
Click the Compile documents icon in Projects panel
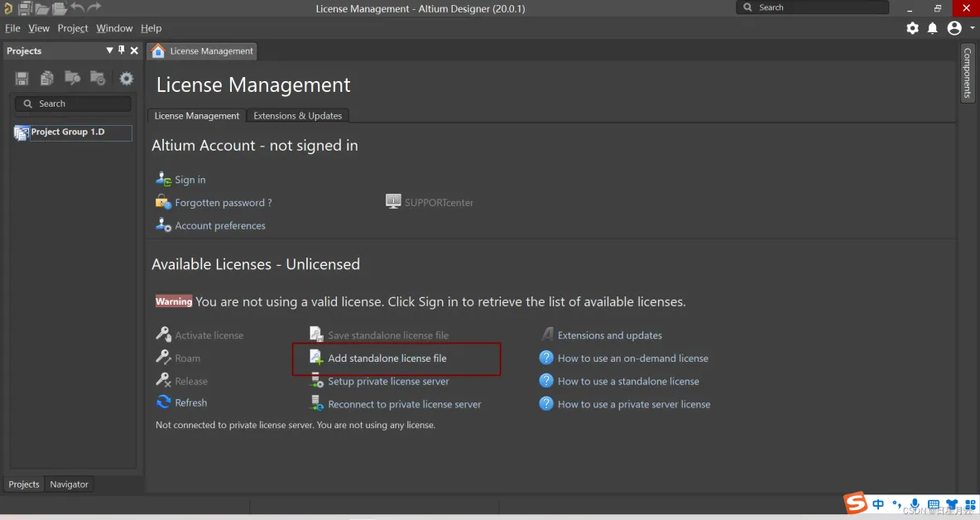pos(47,78)
